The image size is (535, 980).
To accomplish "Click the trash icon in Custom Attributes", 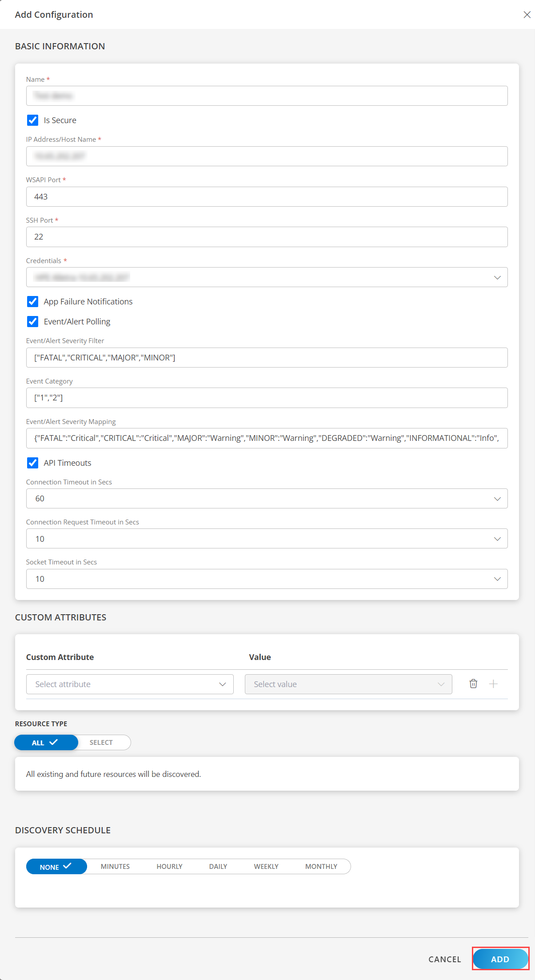I will point(473,684).
